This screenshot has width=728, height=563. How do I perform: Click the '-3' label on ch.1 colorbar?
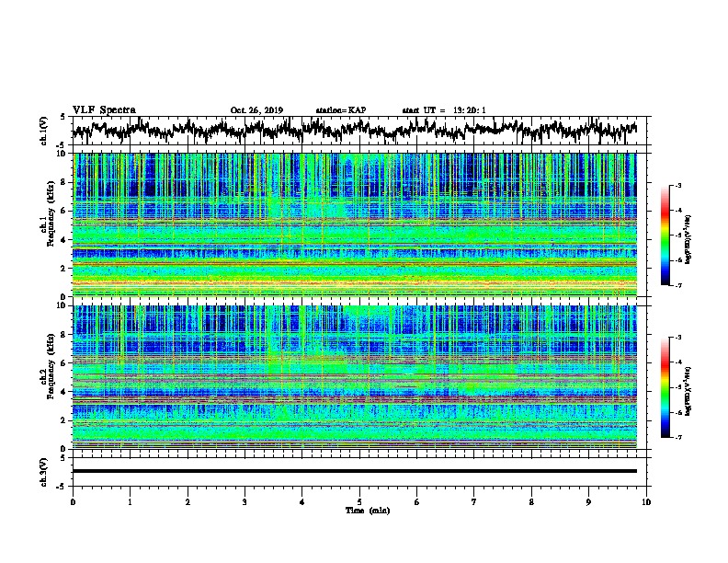click(x=677, y=186)
